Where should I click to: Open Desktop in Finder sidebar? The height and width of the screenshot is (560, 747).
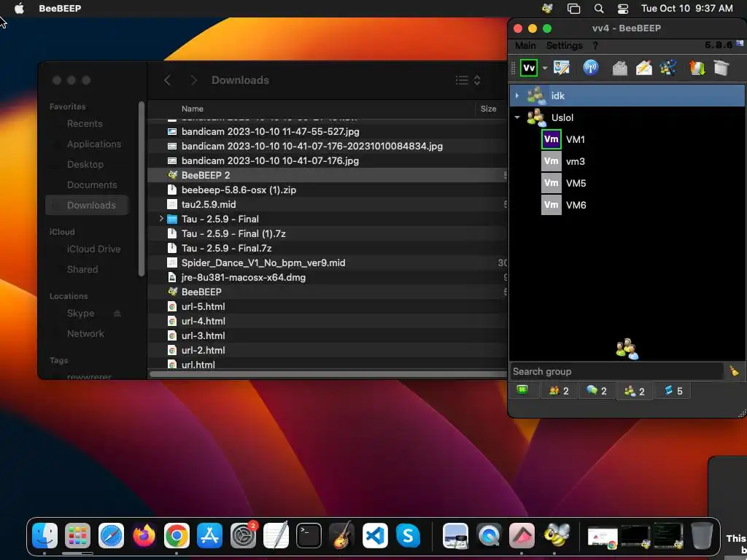point(85,165)
